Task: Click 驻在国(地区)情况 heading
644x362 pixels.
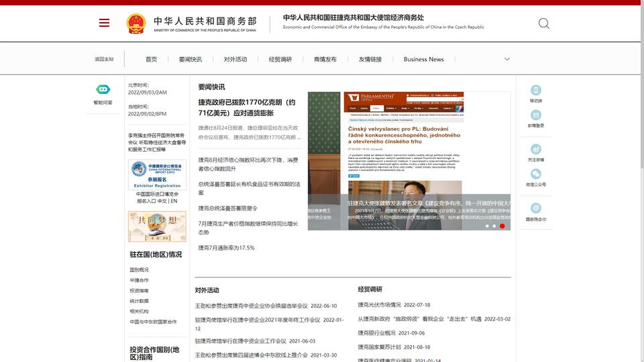Action: coord(156,255)
